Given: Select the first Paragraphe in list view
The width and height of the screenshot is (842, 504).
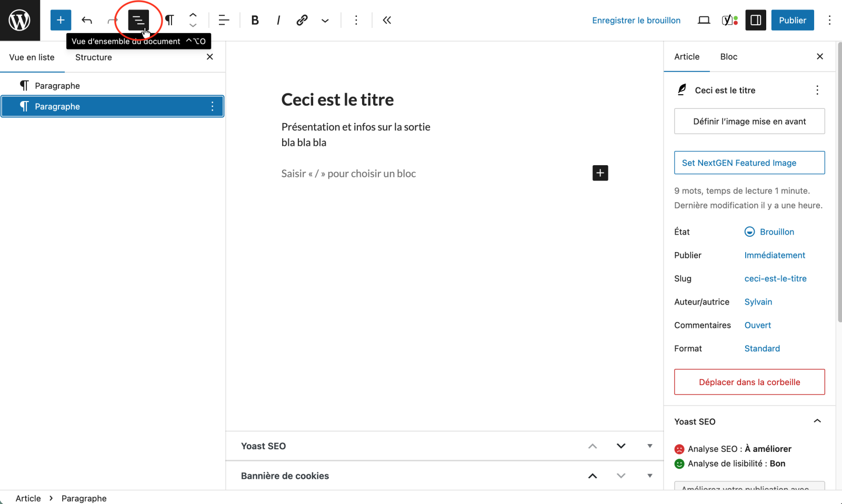Looking at the screenshot, I should 57,86.
